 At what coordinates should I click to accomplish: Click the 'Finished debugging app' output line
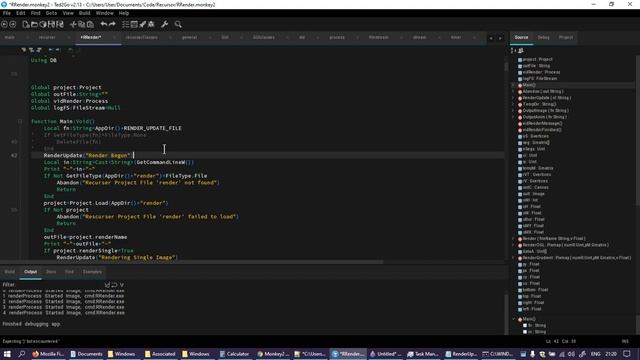tap(31, 324)
